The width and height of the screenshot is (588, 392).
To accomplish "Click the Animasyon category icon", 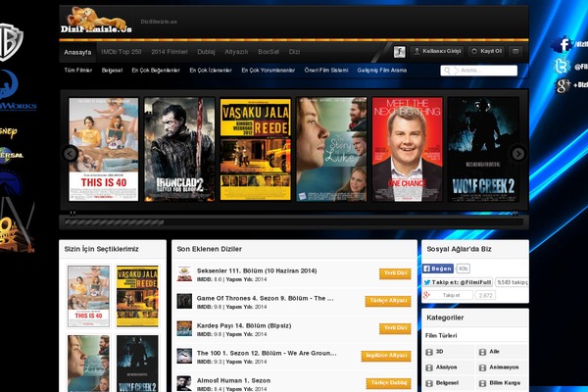I will 482,367.
